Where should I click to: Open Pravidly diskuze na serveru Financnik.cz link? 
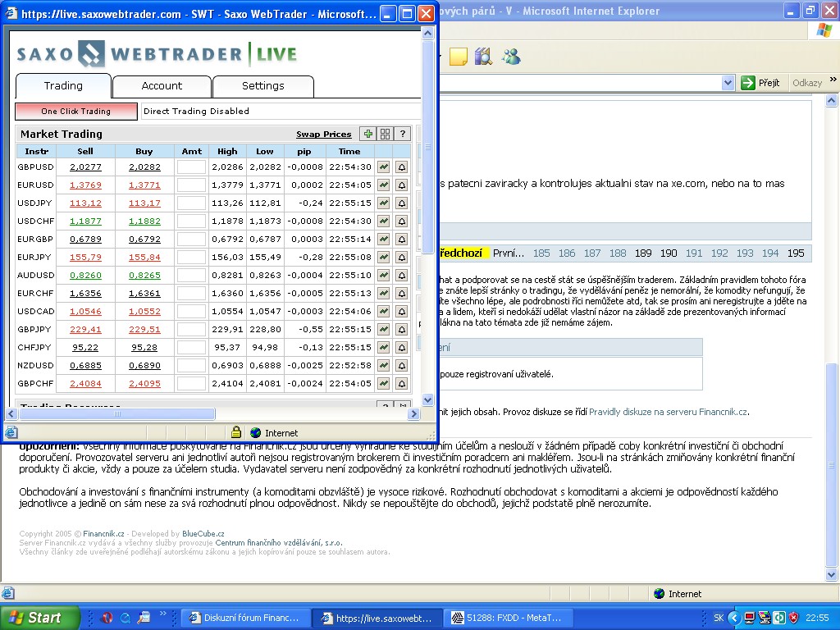pos(668,412)
